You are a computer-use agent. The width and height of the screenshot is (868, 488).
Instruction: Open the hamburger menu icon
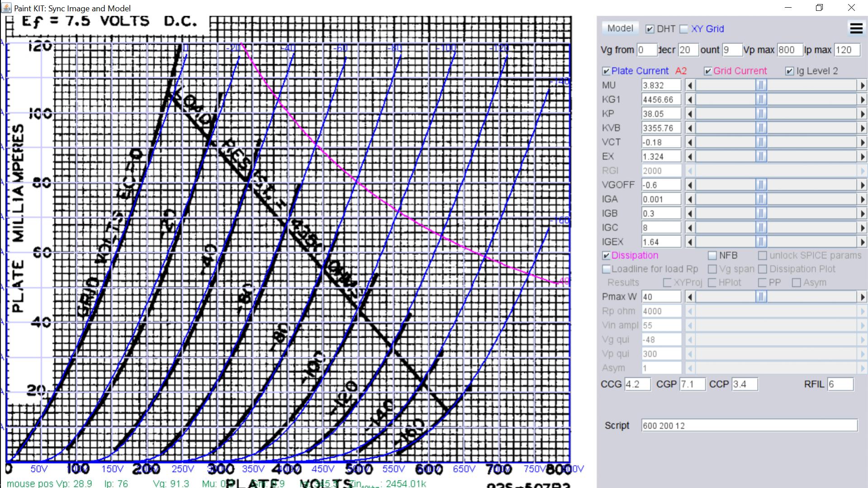pos(856,28)
